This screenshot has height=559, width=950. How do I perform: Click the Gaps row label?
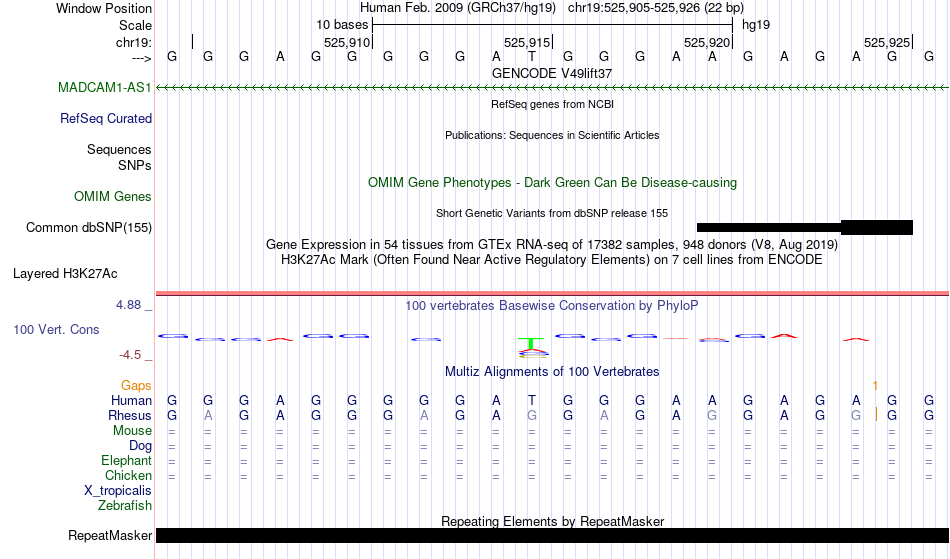pyautogui.click(x=136, y=385)
